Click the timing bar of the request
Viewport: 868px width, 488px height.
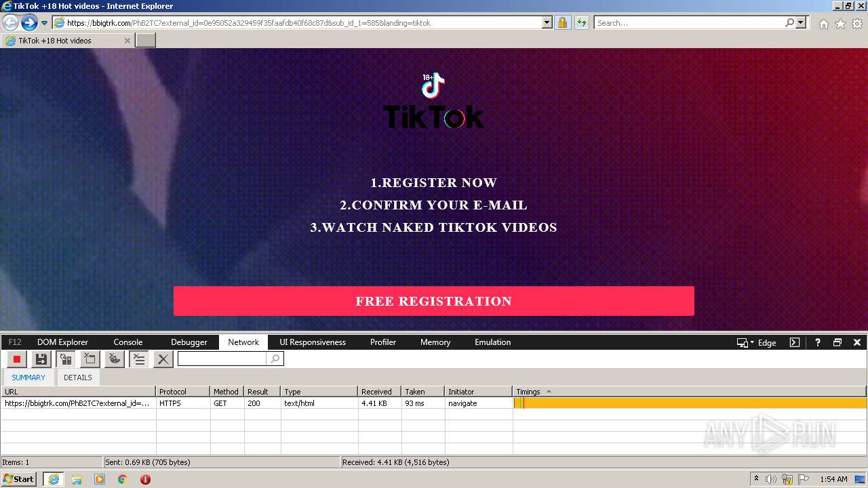(690, 403)
